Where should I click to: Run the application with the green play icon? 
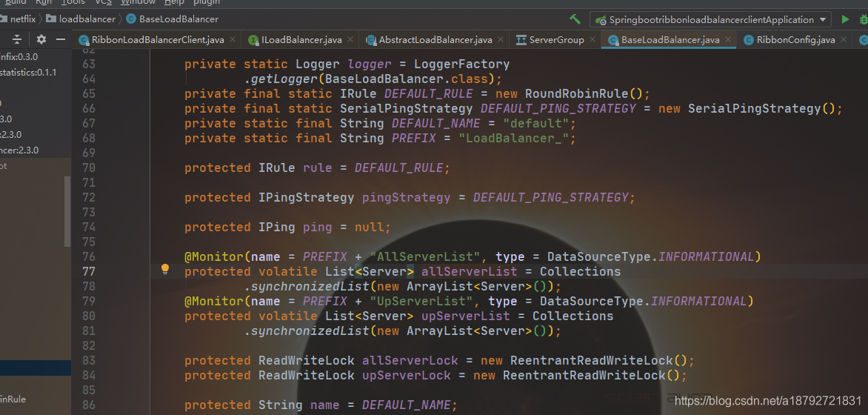pos(845,19)
